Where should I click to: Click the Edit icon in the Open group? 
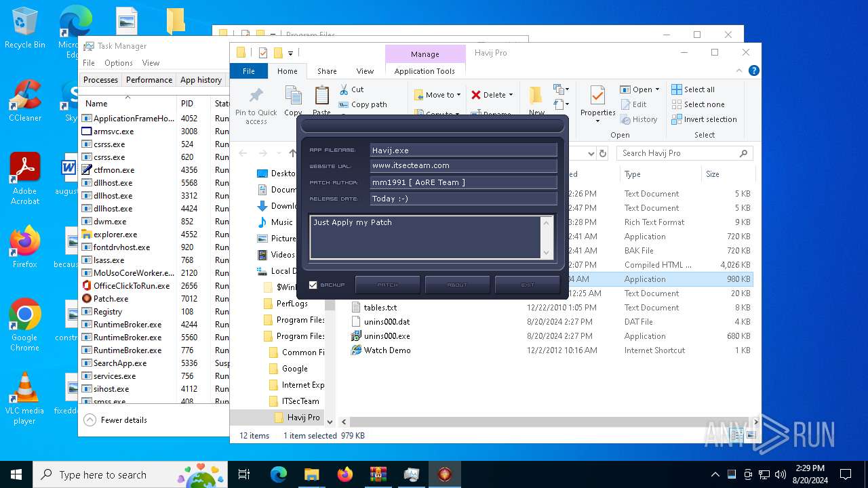point(625,104)
